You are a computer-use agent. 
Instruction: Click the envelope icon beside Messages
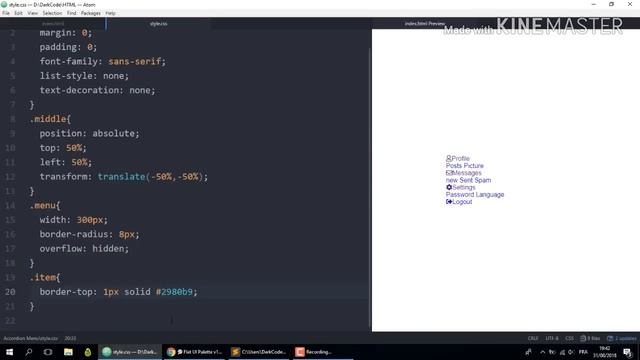[449, 173]
